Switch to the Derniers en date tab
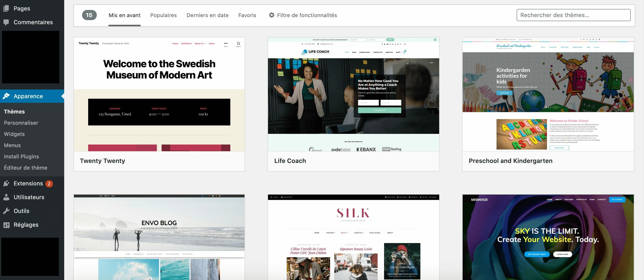 pos(207,15)
